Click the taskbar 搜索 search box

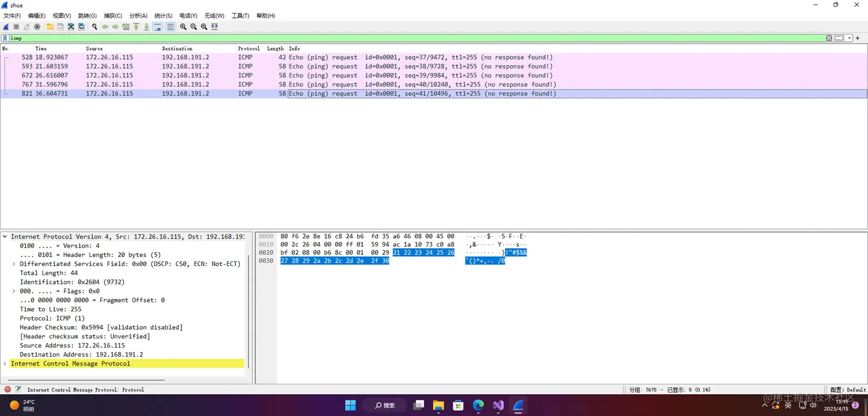386,405
